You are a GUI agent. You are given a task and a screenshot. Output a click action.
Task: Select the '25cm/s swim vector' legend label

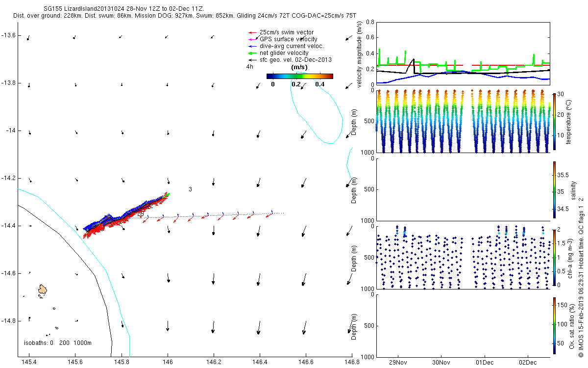(x=287, y=32)
